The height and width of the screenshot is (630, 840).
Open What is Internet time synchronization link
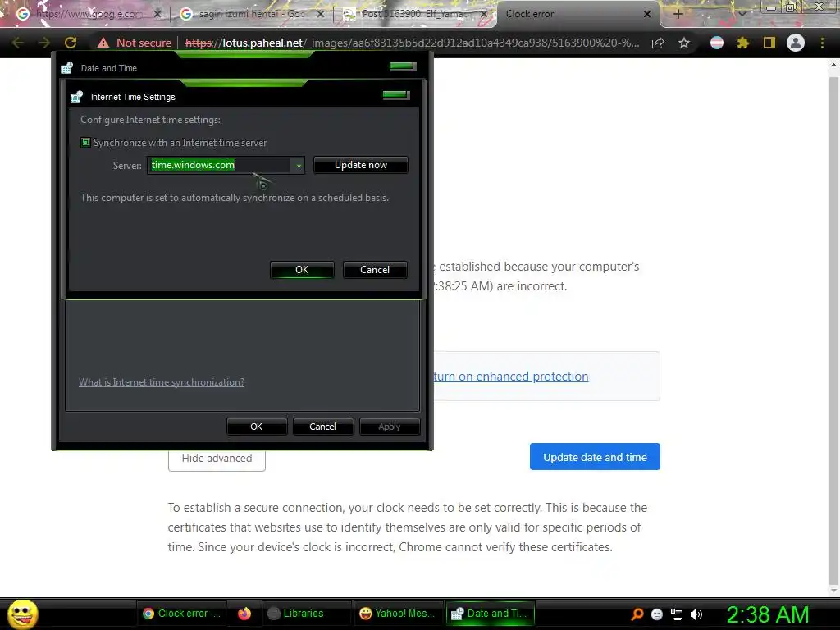pos(162,382)
